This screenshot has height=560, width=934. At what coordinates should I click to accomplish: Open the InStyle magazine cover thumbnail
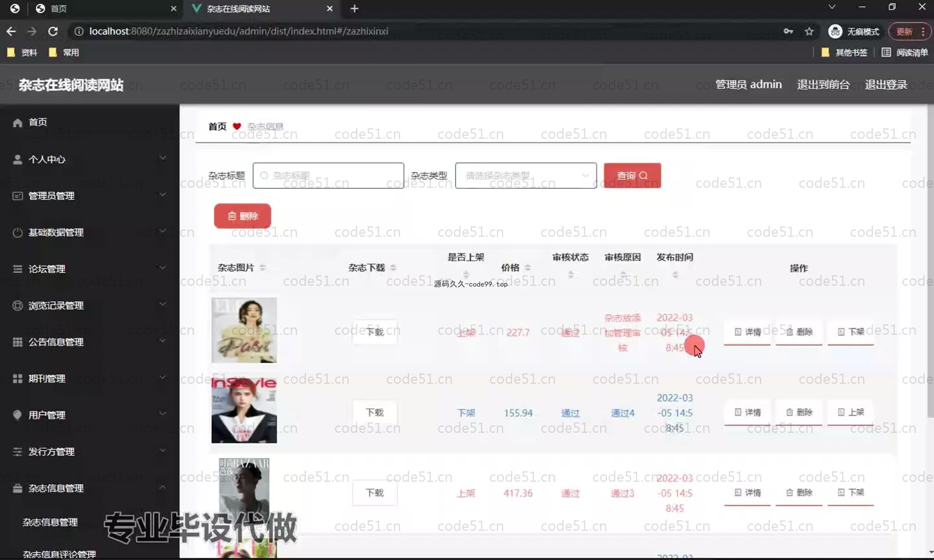[x=244, y=410]
